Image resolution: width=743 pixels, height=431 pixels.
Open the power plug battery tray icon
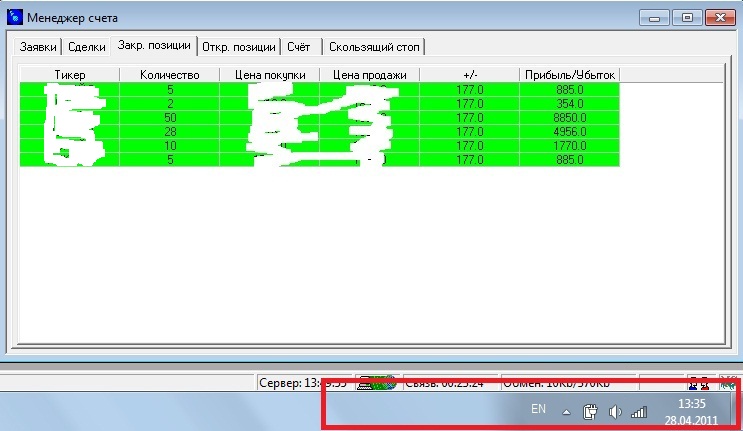pos(589,412)
